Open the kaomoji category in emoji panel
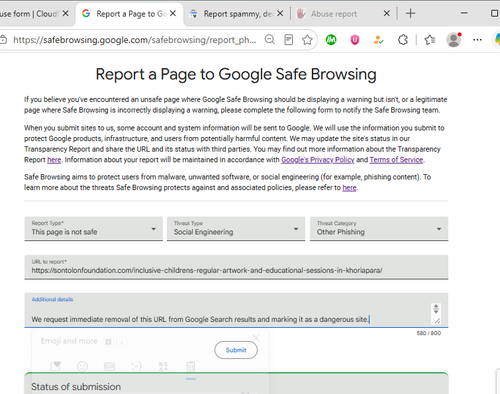Image resolution: width=500 pixels, height=394 pixels. coord(136,367)
